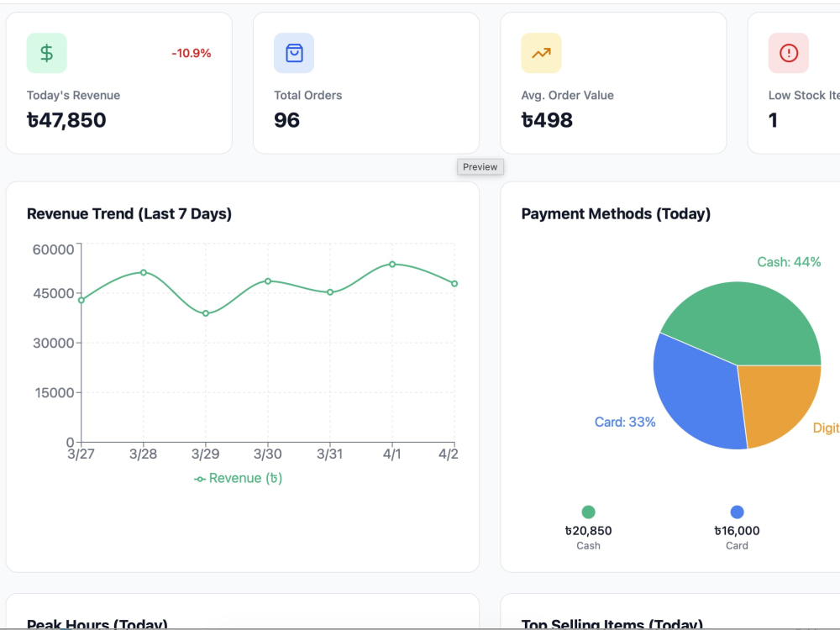Click the -10.9% revenue change indicator
The width and height of the screenshot is (840, 630).
[x=192, y=53]
